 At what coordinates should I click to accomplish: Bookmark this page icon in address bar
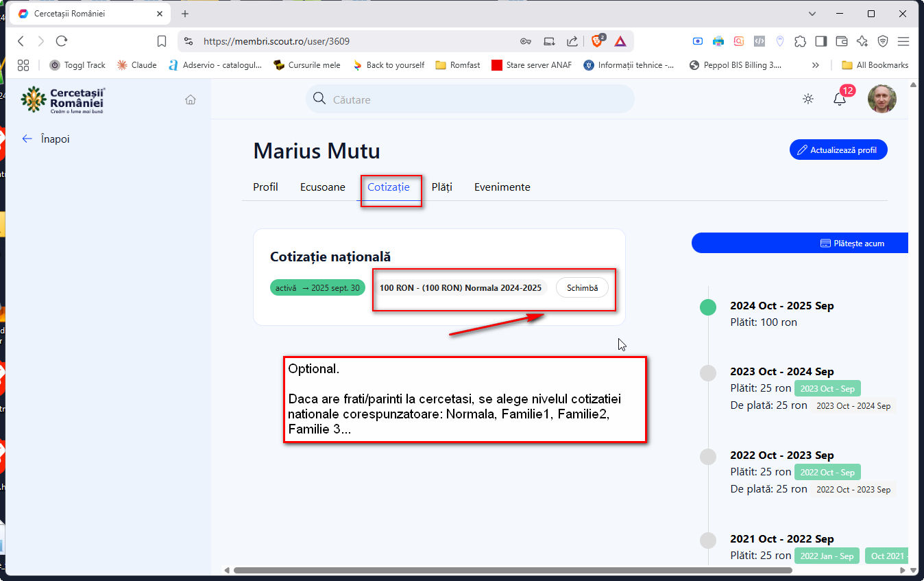click(162, 41)
